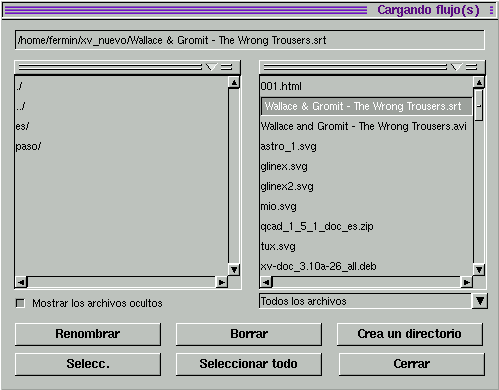
Task: Click the file list vertical scrollbar thumb
Action: [479, 105]
